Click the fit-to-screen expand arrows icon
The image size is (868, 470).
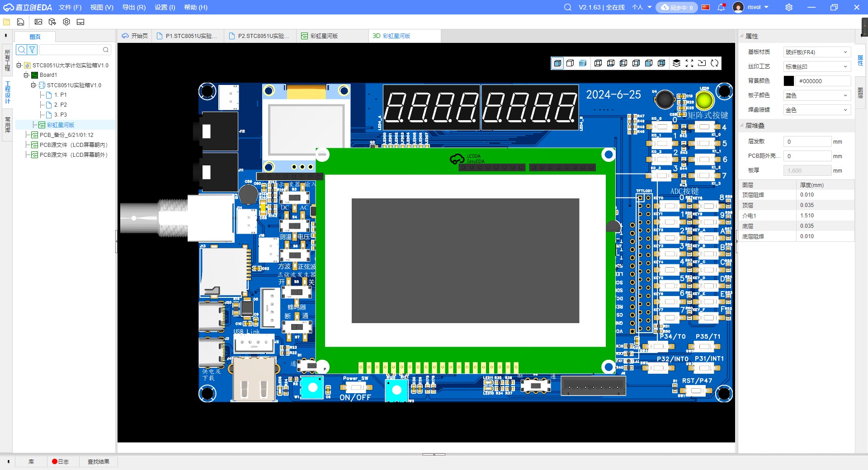click(x=689, y=63)
